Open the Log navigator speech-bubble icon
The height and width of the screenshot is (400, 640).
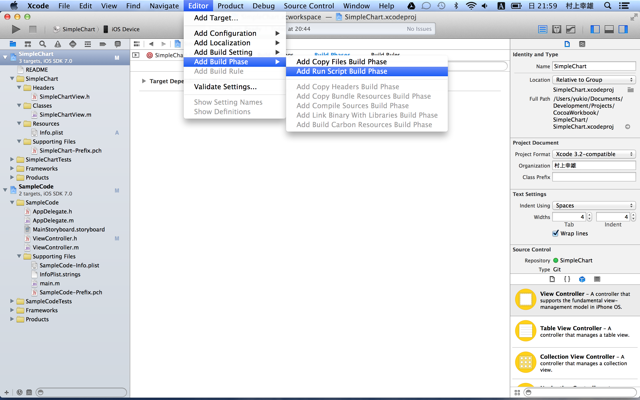click(x=118, y=44)
